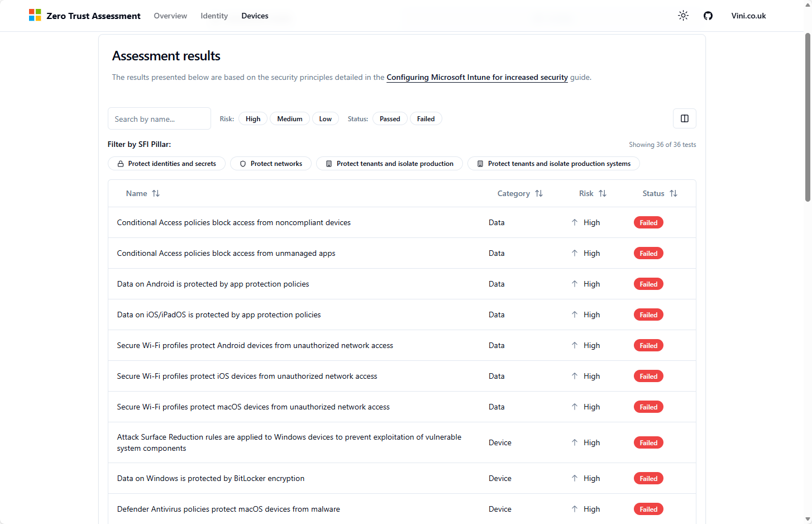Viewport: 812px width, 524px height.
Task: Click the shield icon on the Protect networks chip
Action: (x=243, y=163)
